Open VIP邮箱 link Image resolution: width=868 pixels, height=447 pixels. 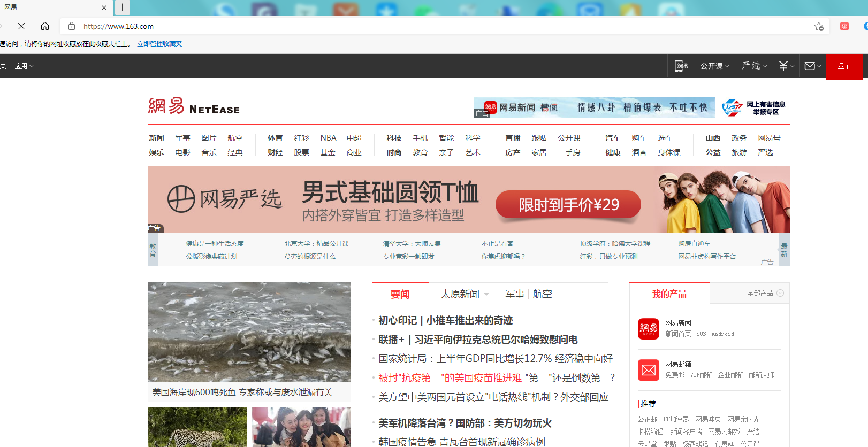tap(701, 375)
